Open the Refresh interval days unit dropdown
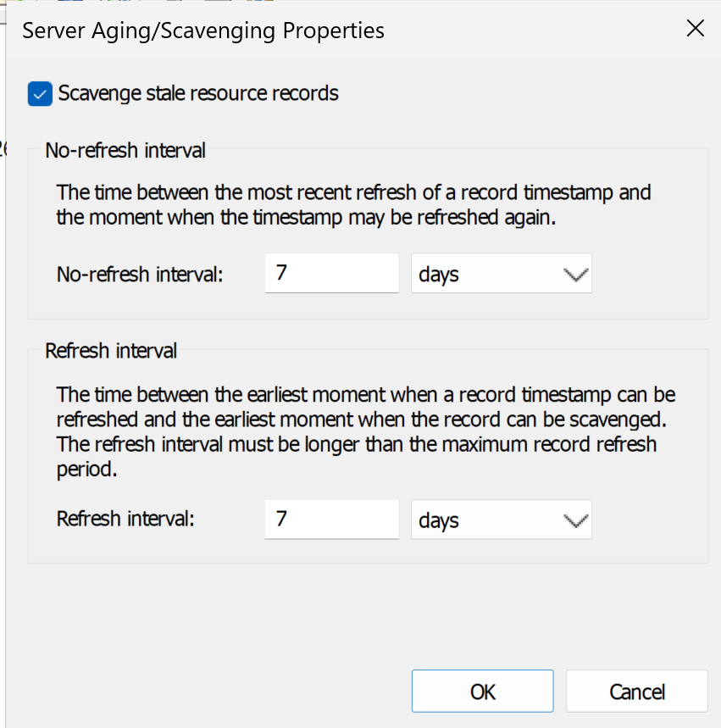This screenshot has height=728, width=721. [502, 519]
